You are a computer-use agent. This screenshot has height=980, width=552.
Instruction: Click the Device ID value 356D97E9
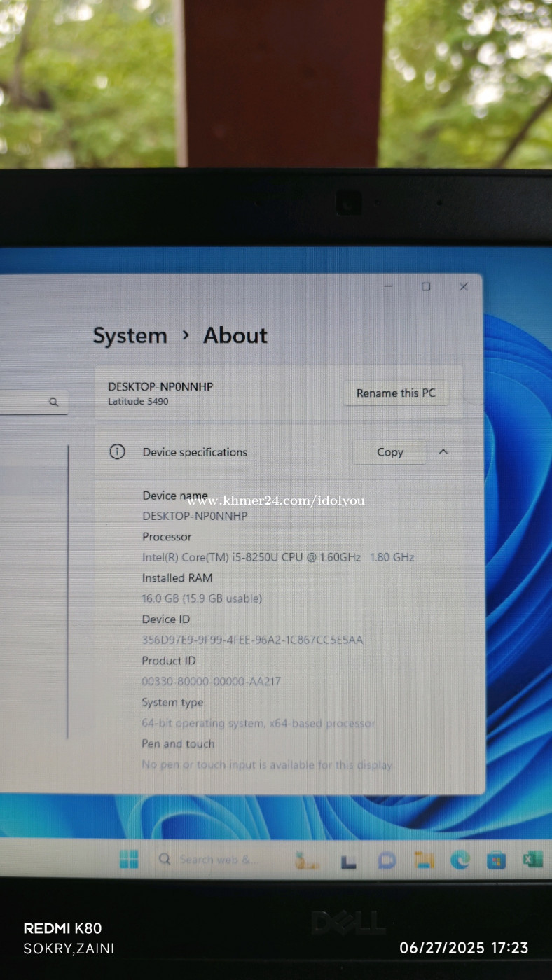252,640
